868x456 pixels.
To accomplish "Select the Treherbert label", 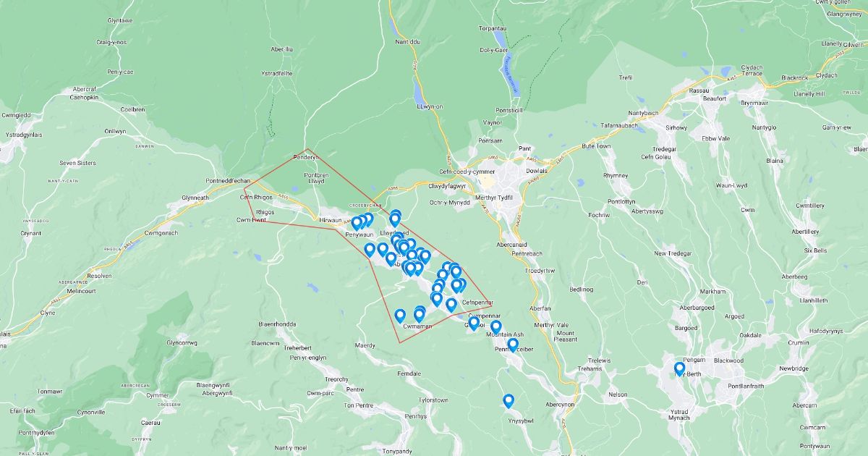I will [x=298, y=348].
